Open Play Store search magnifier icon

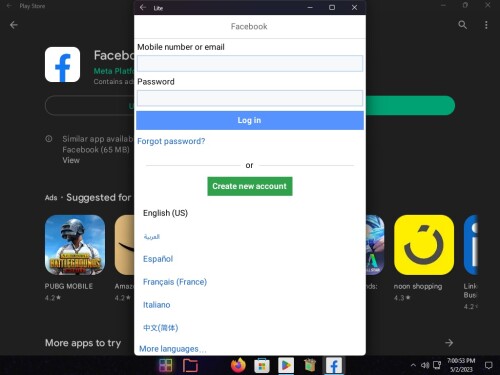462,25
